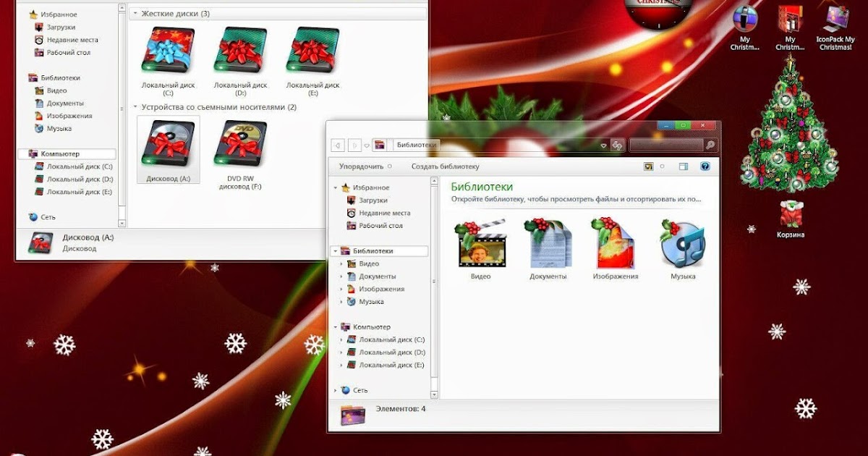Select Музыка in Computer window sidebar
Image resolution: width=868 pixels, height=456 pixels.
54,128
